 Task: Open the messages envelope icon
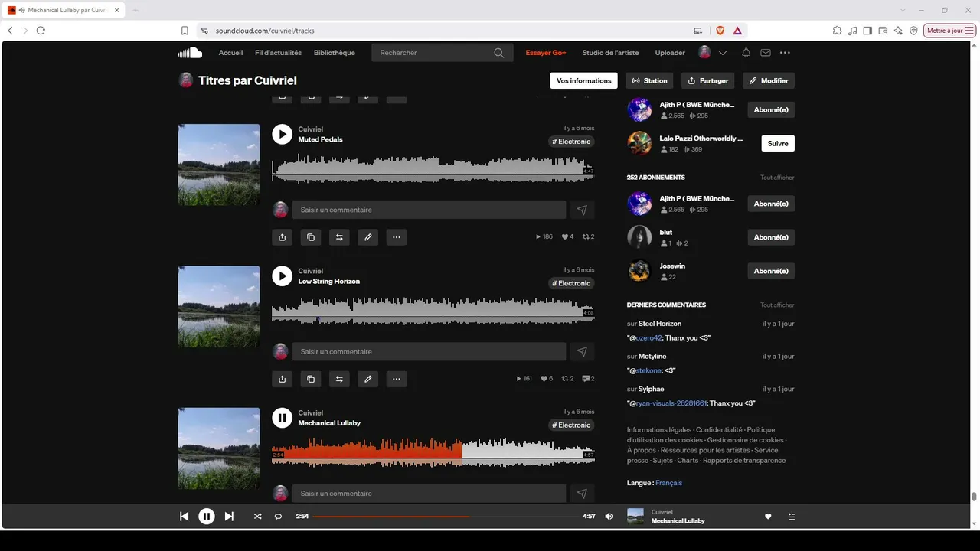click(x=766, y=53)
